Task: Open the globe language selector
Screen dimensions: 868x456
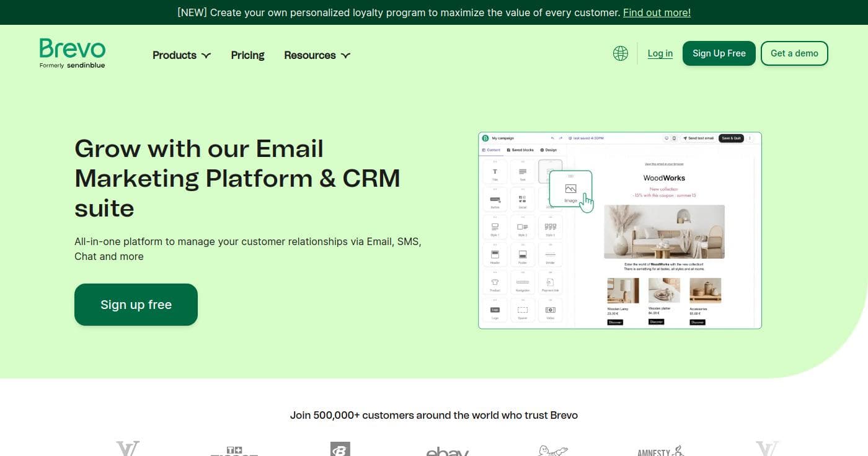Action: [x=620, y=53]
